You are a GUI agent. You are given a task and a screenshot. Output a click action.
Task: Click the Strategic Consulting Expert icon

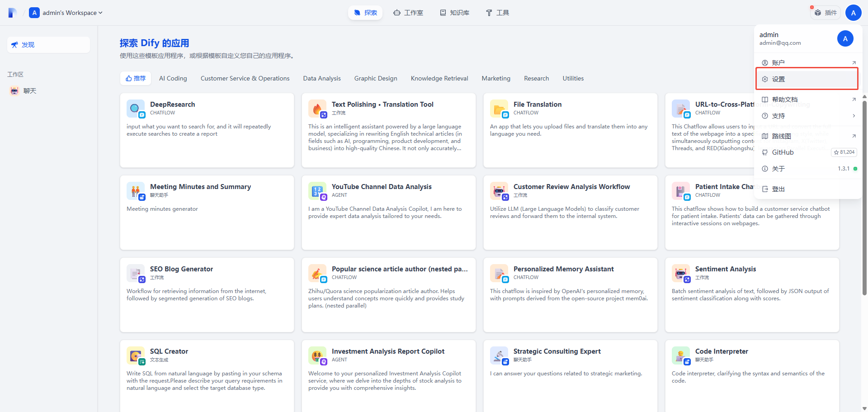click(x=499, y=355)
